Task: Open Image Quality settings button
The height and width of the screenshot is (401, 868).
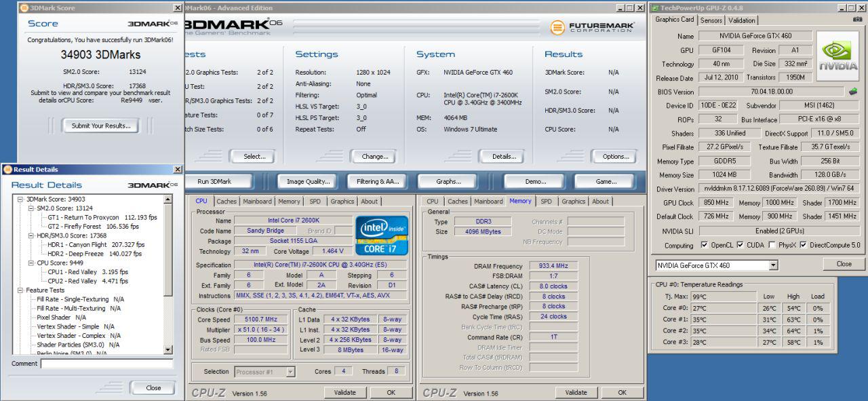Action: pyautogui.click(x=309, y=181)
